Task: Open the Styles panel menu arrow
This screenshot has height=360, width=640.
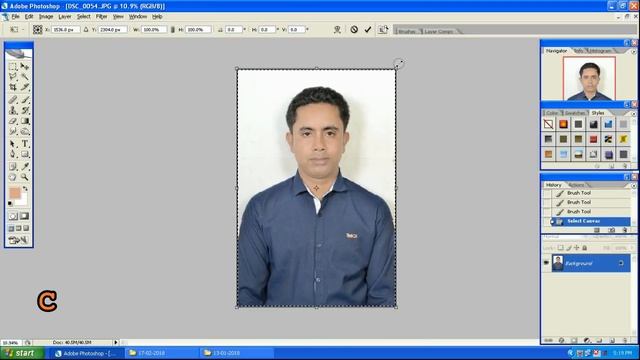Action: 633,113
